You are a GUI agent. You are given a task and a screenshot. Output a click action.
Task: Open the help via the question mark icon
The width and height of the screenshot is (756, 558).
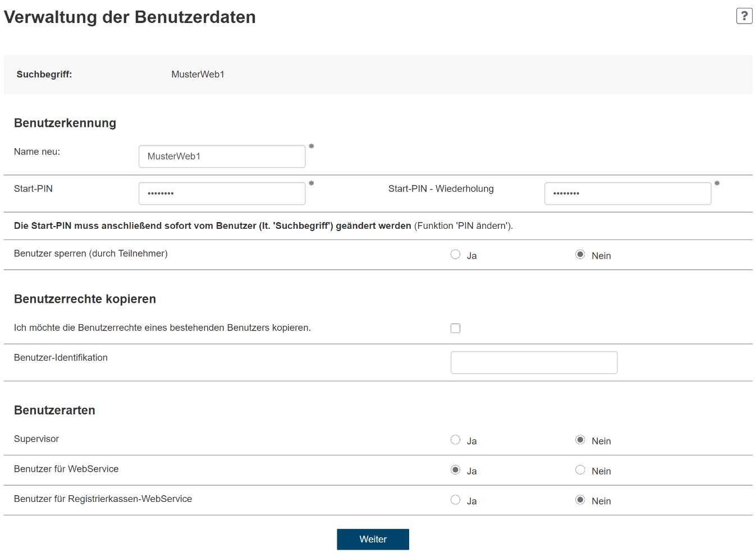[x=744, y=16]
